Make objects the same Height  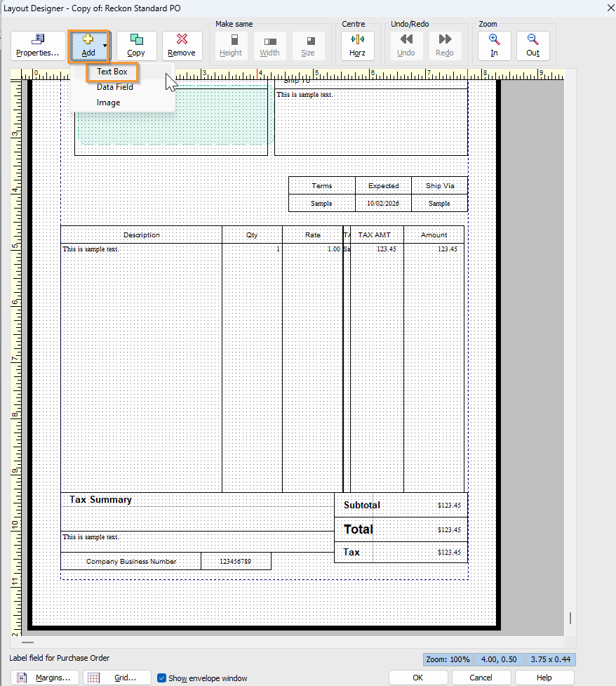231,46
